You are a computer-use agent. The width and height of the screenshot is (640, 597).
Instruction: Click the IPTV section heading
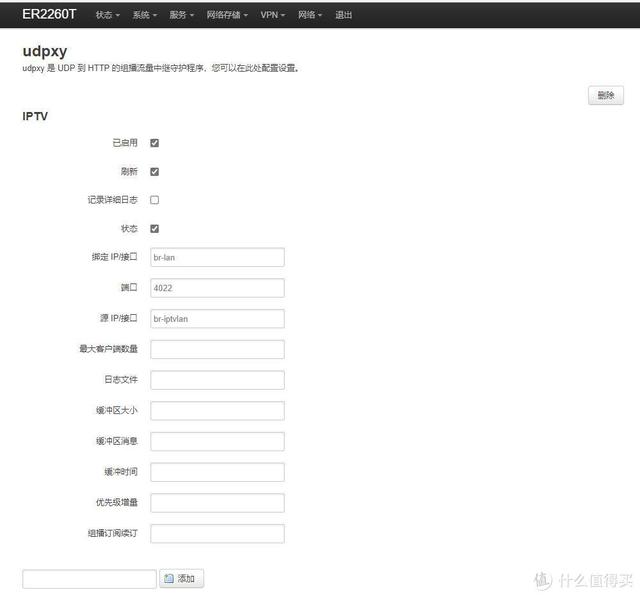tap(35, 116)
